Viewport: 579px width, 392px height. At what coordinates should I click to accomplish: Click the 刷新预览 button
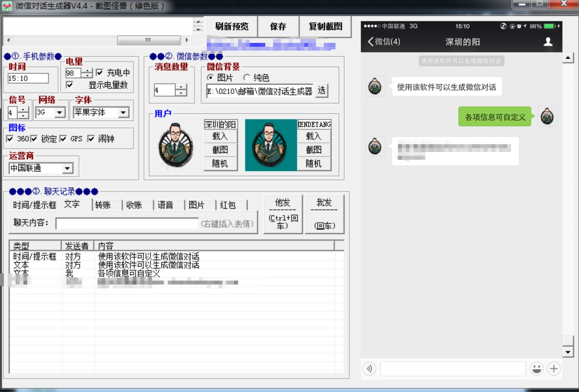(x=231, y=26)
